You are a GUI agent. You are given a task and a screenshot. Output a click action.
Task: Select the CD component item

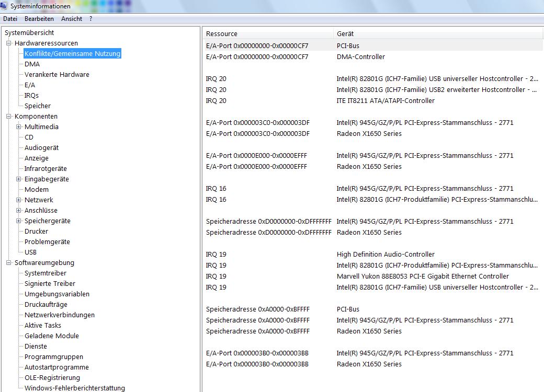pyautogui.click(x=29, y=137)
